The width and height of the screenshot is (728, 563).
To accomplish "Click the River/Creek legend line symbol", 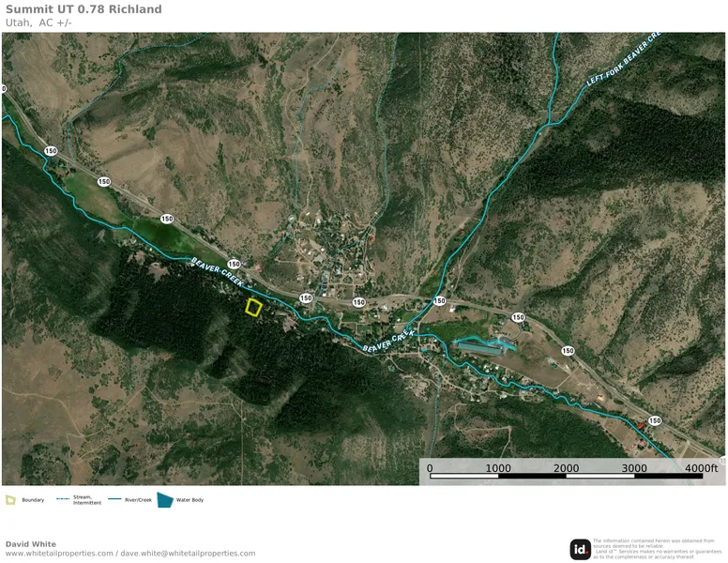I will (115, 500).
